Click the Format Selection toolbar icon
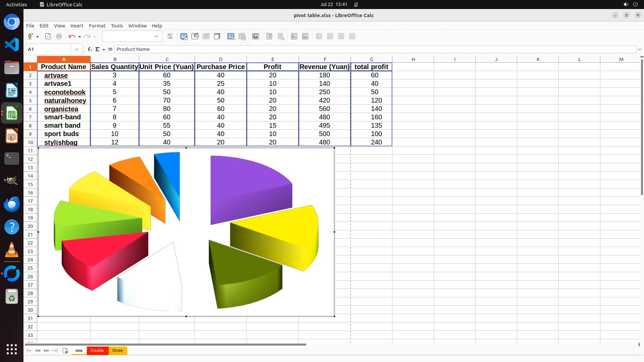The width and height of the screenshot is (644, 362). pos(170,37)
